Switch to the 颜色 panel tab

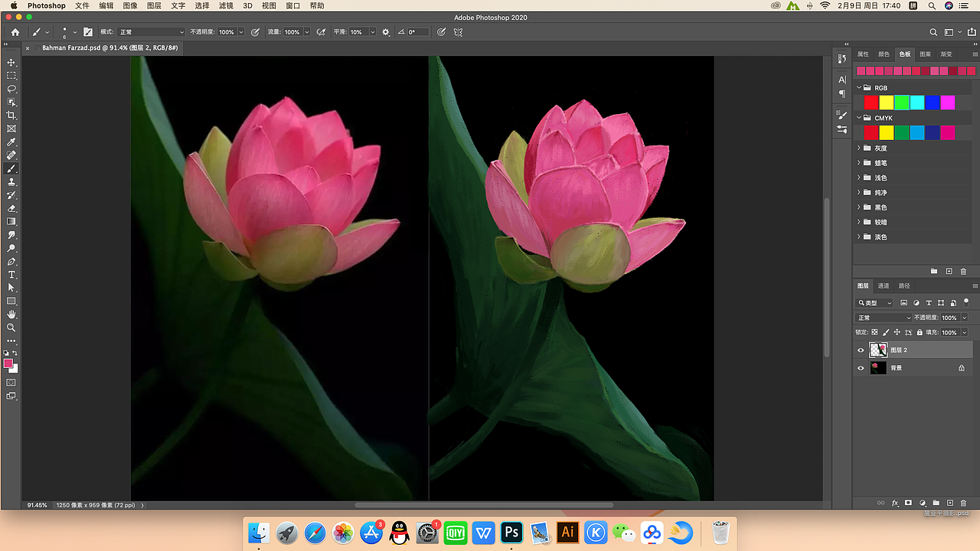tap(884, 54)
